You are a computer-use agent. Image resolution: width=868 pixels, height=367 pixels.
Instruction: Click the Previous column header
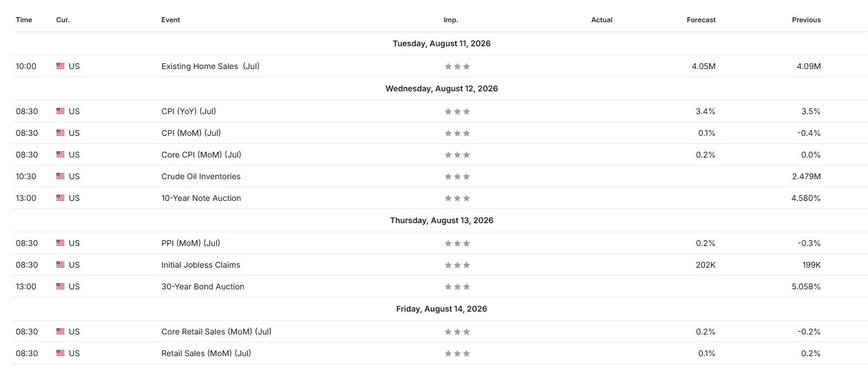(x=806, y=20)
